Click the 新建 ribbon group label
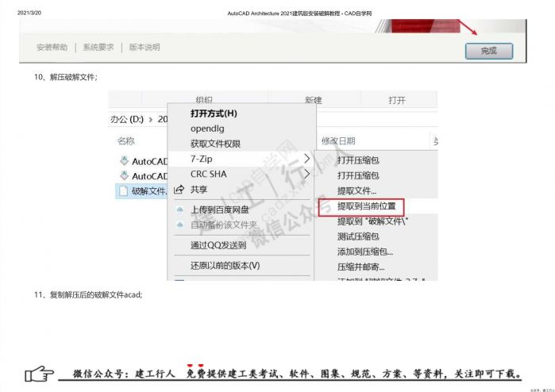The width and height of the screenshot is (555, 392). (x=314, y=100)
